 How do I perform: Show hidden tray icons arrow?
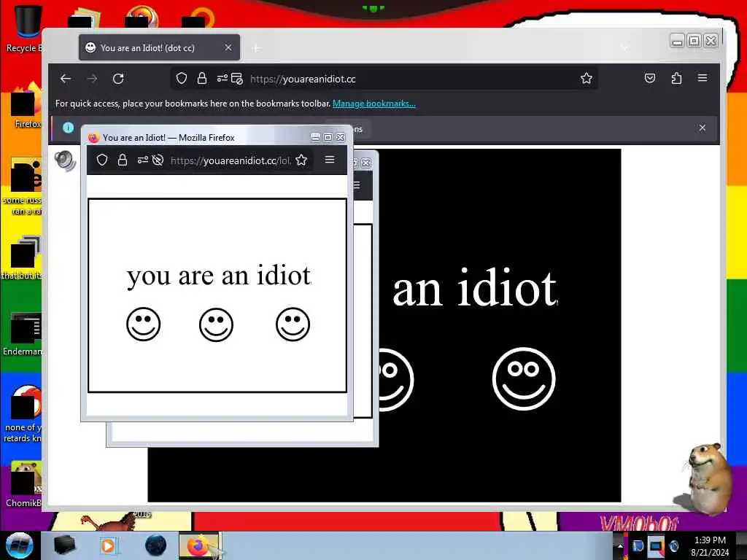click(620, 545)
